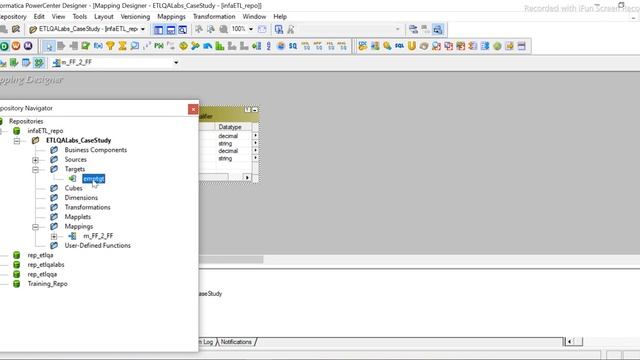The height and width of the screenshot is (360, 640).
Task: Open the Versioning menu
Action: [x=135, y=16]
